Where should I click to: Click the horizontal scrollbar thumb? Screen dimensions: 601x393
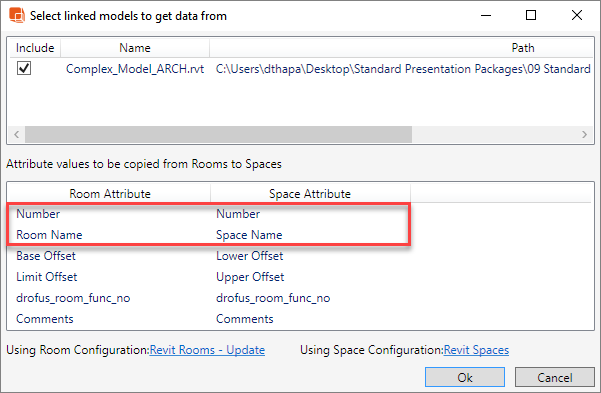click(x=218, y=135)
